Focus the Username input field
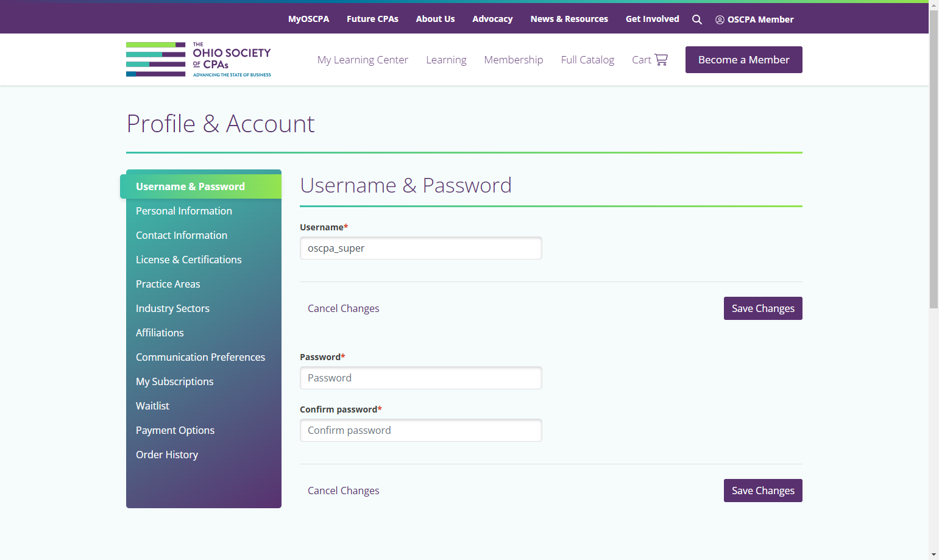 421,248
